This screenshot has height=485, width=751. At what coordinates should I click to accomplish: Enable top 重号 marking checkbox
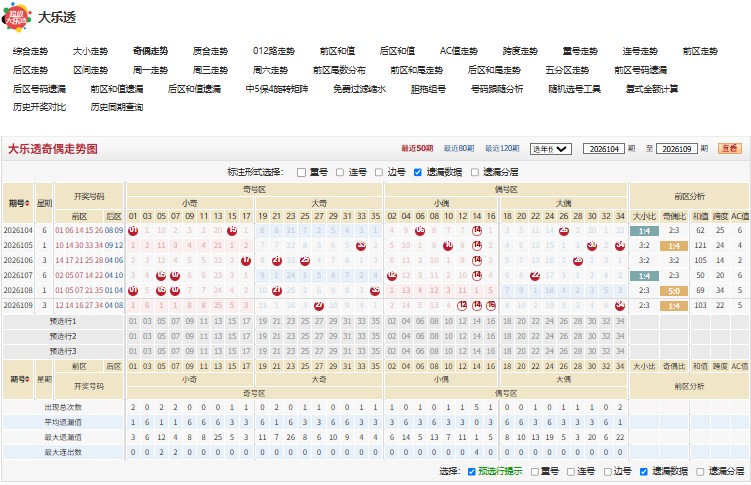(301, 172)
